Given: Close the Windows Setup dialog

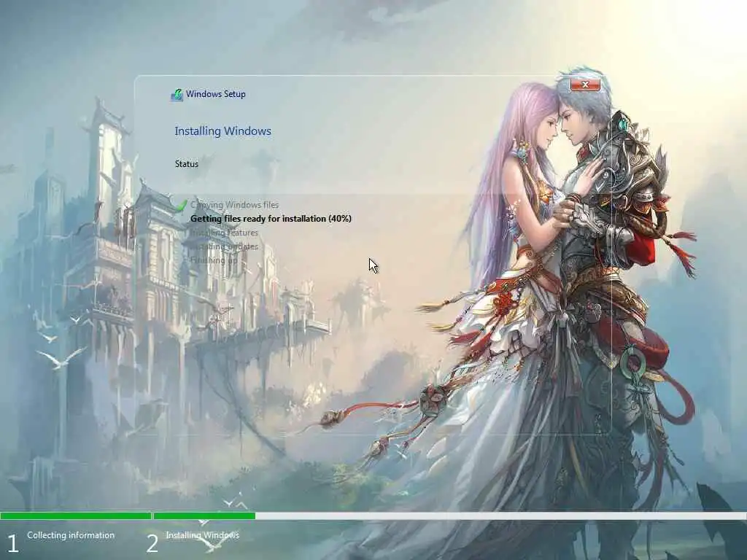Looking at the screenshot, I should pos(585,85).
